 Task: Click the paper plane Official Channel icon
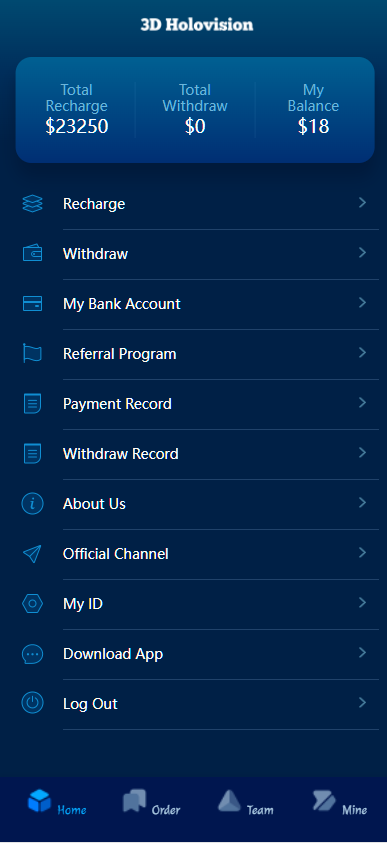[x=32, y=554]
